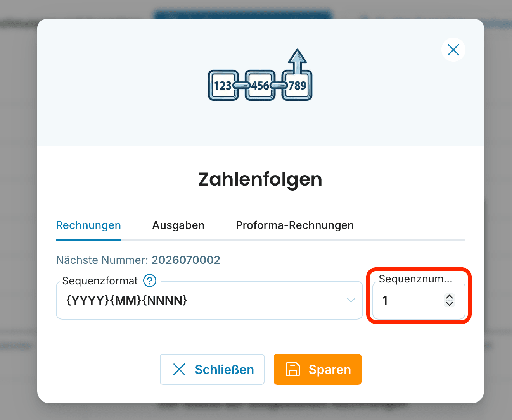Open the Sequenzformat help question-mark icon
Viewport: 512px width, 420px height.
click(150, 281)
